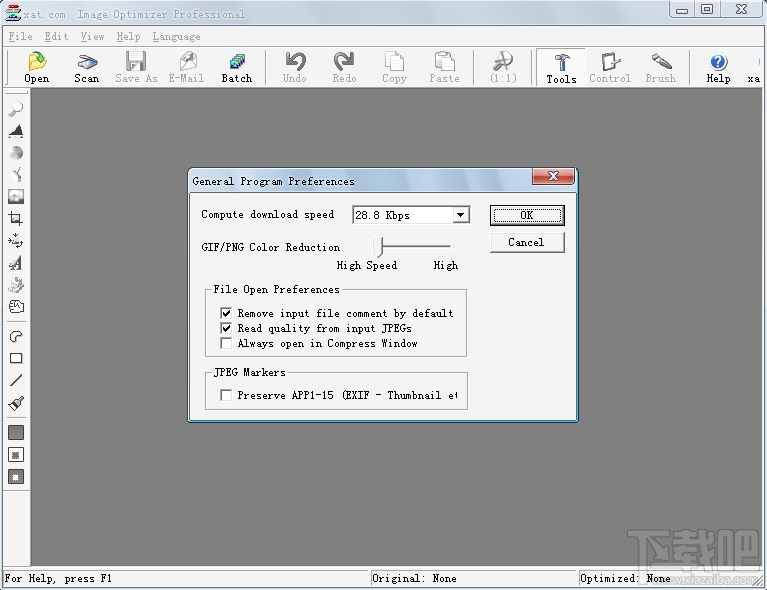This screenshot has width=767, height=590.
Task: Click the GIF/PNG Color Reduction slider thumb
Action: click(x=378, y=247)
